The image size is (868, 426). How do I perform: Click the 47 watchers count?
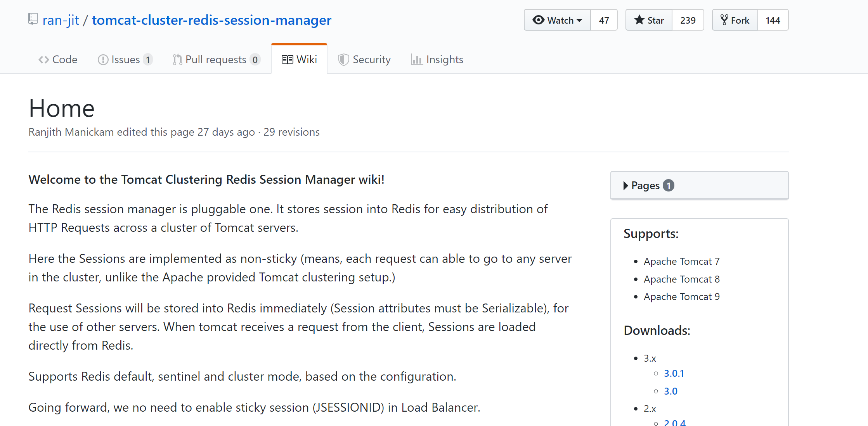(x=604, y=20)
